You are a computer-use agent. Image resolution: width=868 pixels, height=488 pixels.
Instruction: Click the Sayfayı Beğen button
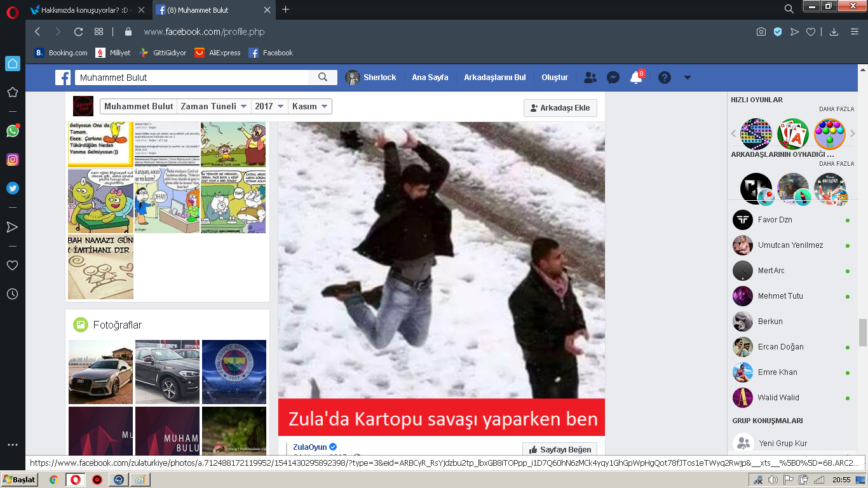coord(560,450)
